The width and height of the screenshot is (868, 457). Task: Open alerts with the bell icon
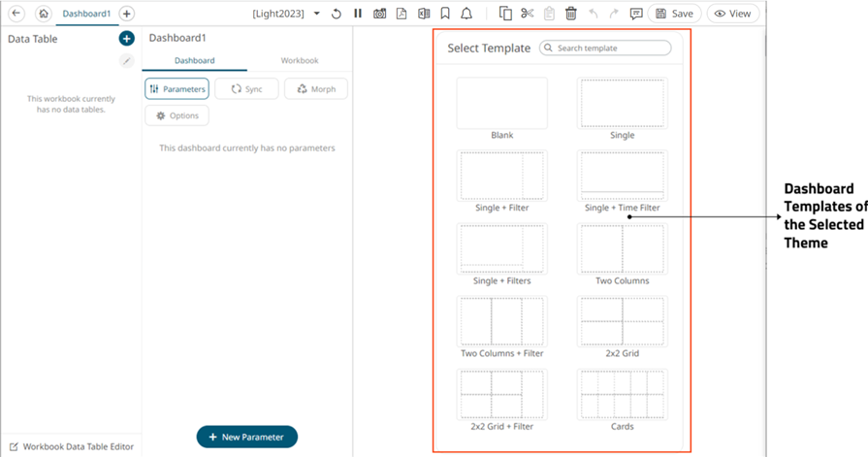pos(466,14)
